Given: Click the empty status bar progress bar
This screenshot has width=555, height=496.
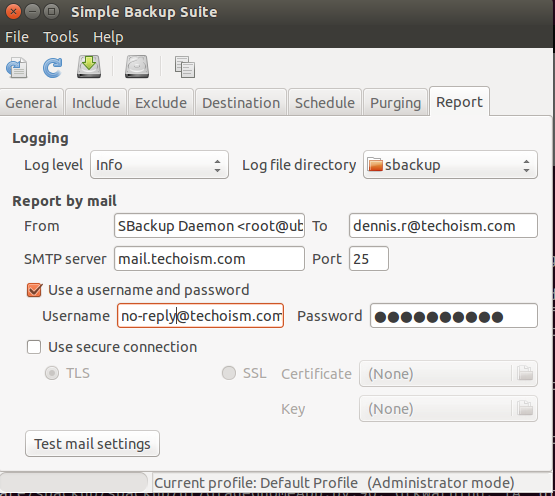Looking at the screenshot, I should tap(74, 482).
